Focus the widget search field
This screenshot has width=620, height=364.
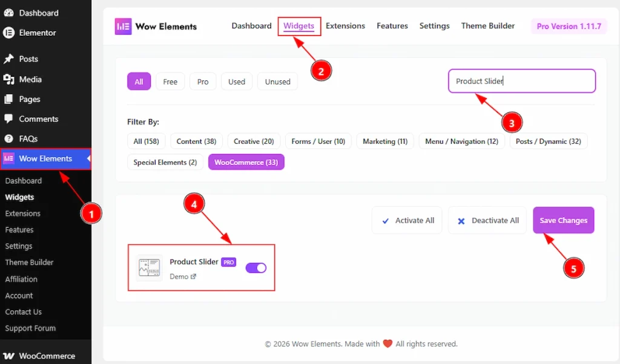click(x=521, y=81)
